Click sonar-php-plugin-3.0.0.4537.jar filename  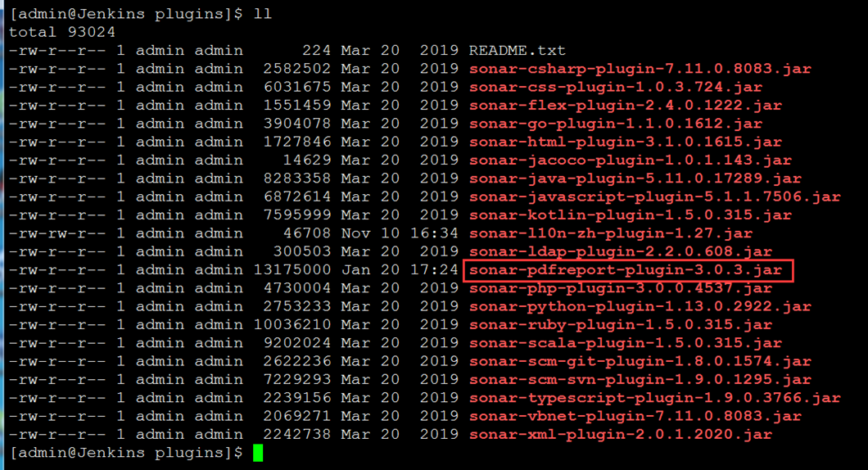(x=621, y=288)
